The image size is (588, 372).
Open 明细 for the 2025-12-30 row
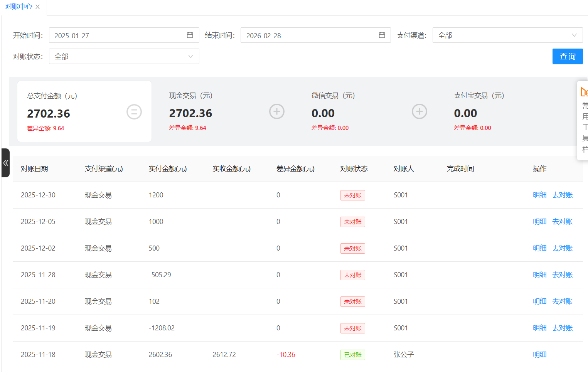coord(539,195)
